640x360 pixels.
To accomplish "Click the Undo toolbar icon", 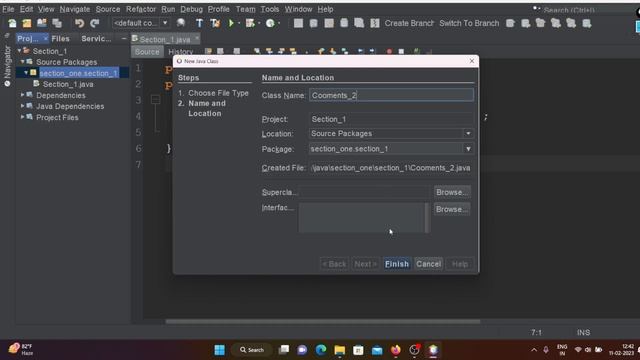I will [79, 23].
